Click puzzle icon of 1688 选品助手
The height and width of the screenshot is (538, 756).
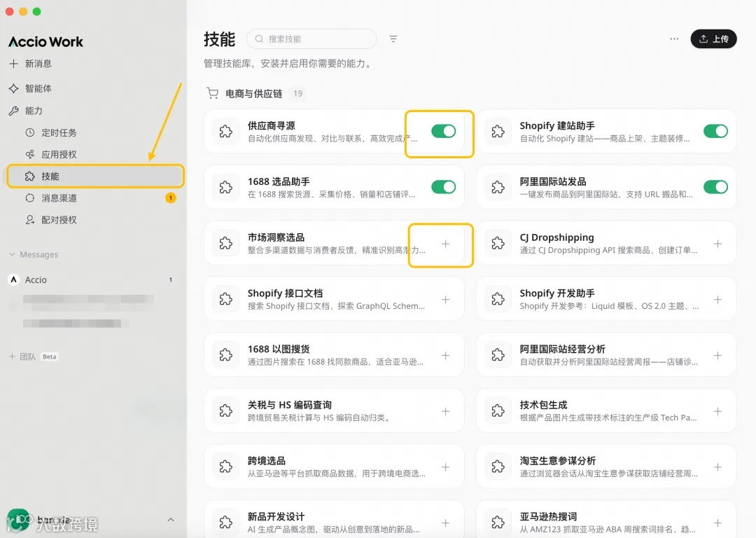click(x=225, y=187)
